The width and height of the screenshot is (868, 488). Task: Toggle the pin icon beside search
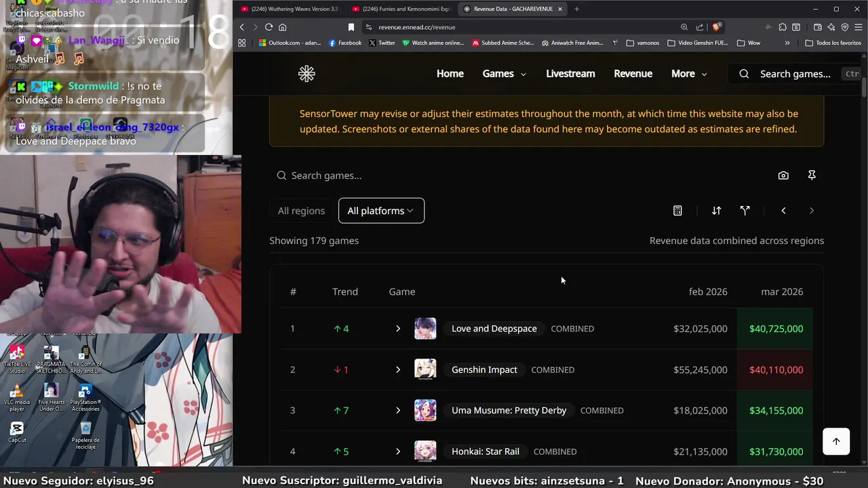(x=812, y=176)
